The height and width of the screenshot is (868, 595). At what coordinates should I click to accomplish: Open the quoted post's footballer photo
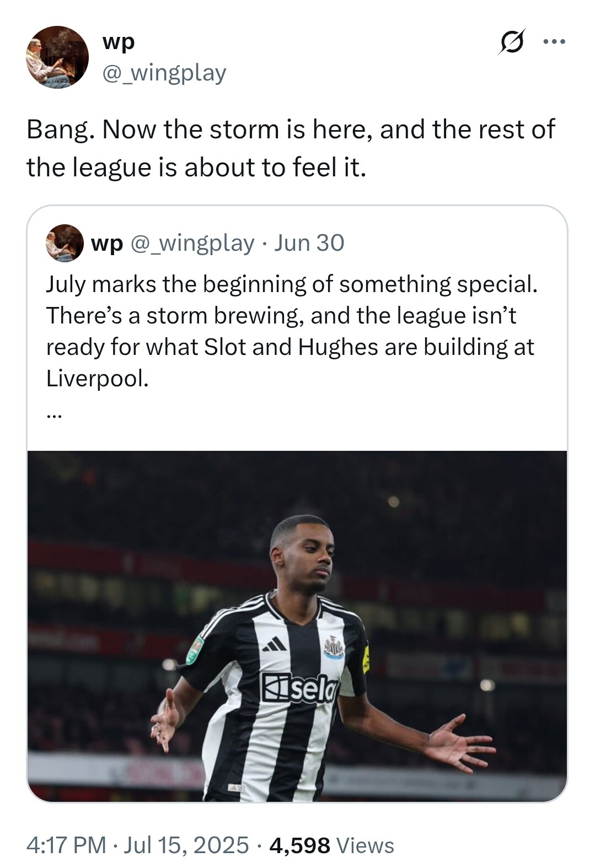pos(297,626)
